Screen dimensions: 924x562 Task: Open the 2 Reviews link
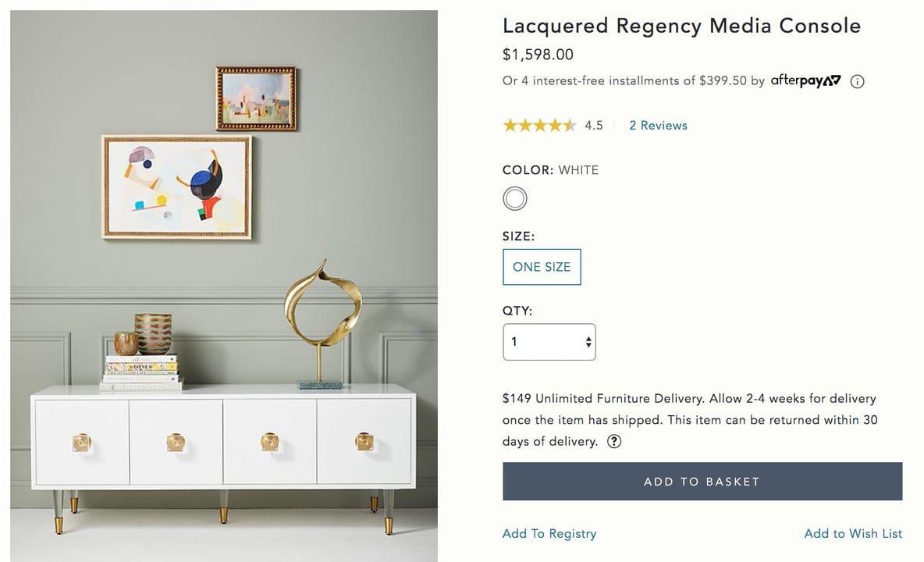[658, 125]
